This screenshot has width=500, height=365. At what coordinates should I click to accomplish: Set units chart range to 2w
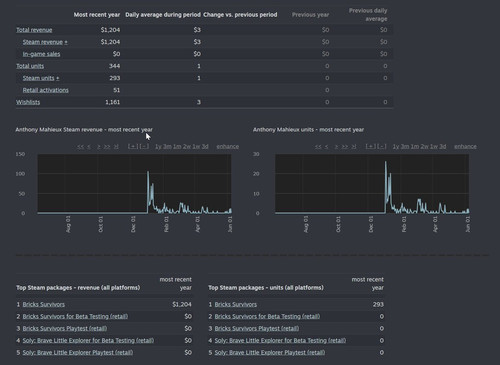click(424, 147)
